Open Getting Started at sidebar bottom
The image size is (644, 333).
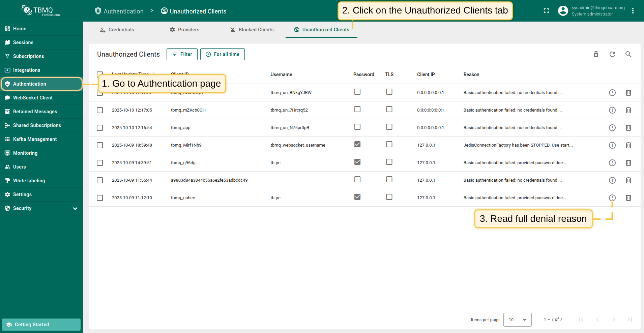[41, 325]
